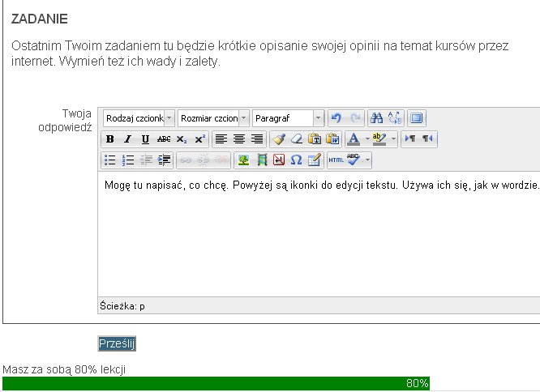Open background color dropdown arrow
540x392 pixels.
pyautogui.click(x=393, y=139)
